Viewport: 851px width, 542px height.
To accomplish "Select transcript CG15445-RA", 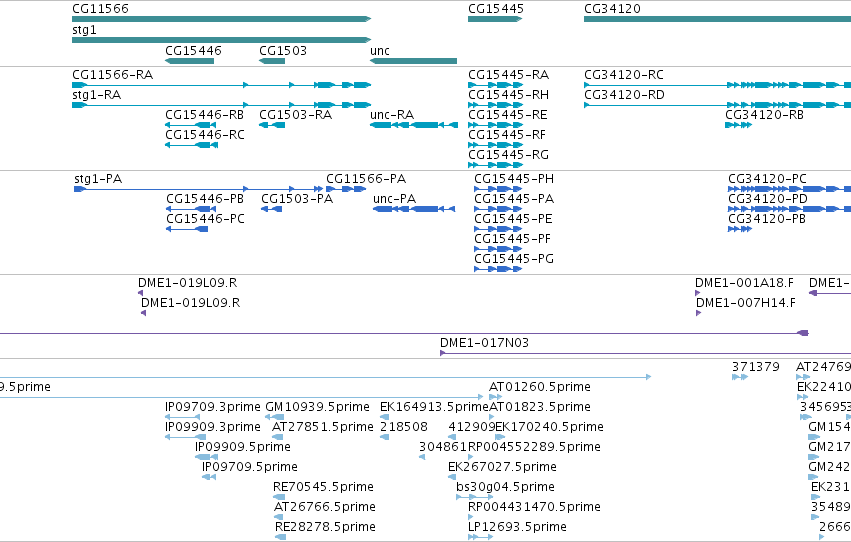I will 495,85.
